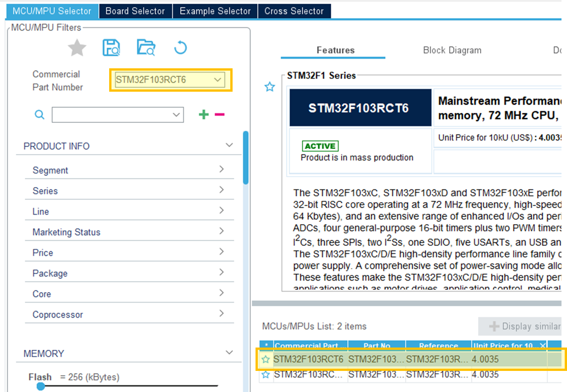Image resolution: width=567 pixels, height=392 pixels.
Task: Click the green plus icon
Action: coord(203,114)
